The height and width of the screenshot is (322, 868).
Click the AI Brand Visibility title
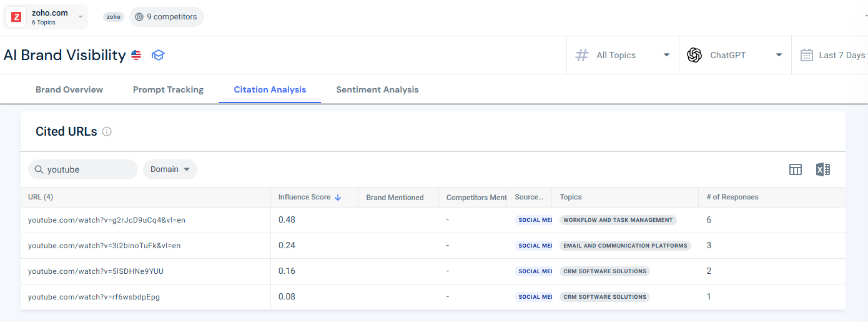coord(64,55)
